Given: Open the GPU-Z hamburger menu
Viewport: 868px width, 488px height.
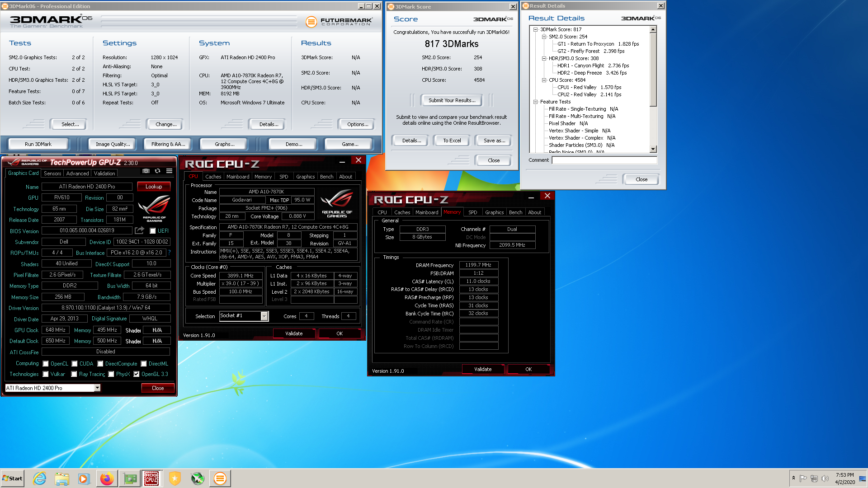Looking at the screenshot, I should pos(169,171).
